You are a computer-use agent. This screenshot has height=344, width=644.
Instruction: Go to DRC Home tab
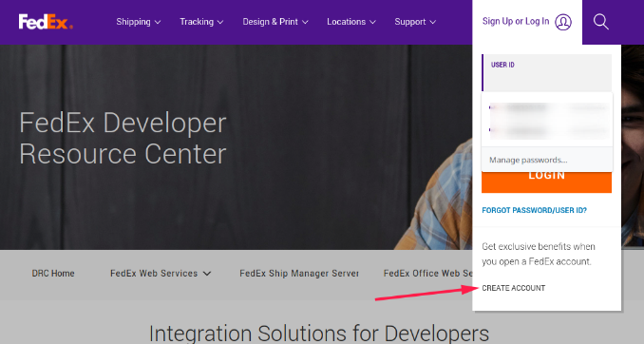point(53,274)
